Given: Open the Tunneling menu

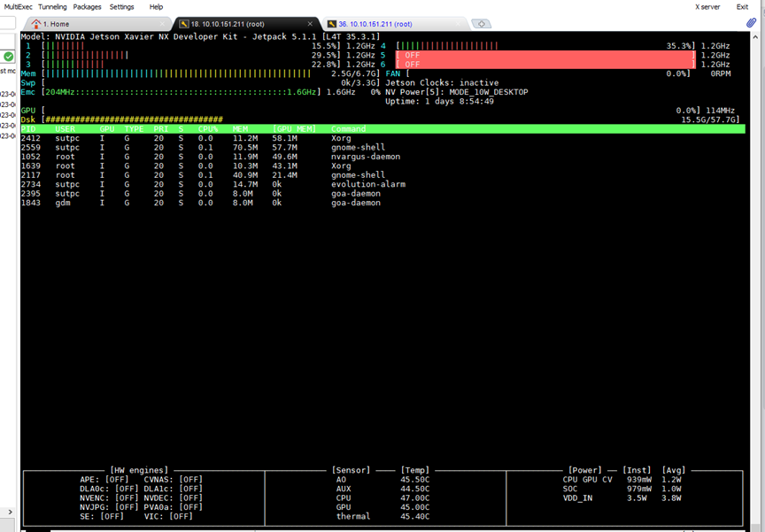Looking at the screenshot, I should 52,7.
